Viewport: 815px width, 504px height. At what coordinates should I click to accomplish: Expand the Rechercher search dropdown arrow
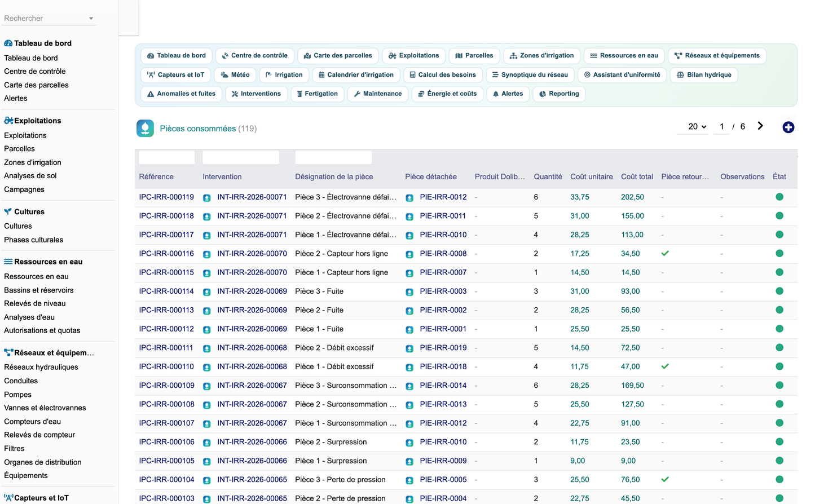(x=91, y=19)
